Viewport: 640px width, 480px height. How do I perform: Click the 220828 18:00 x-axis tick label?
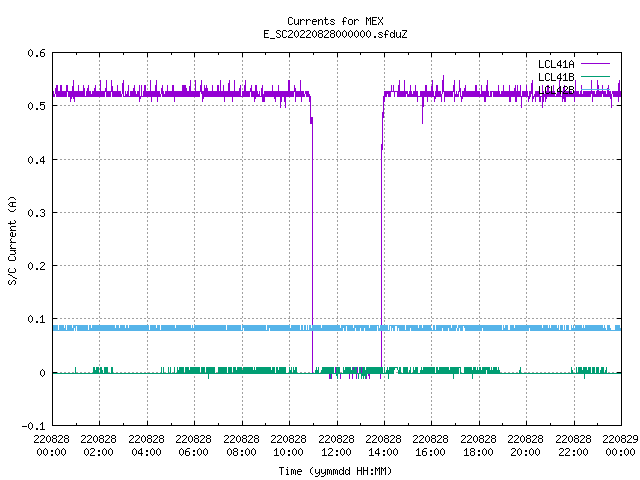click(478, 446)
